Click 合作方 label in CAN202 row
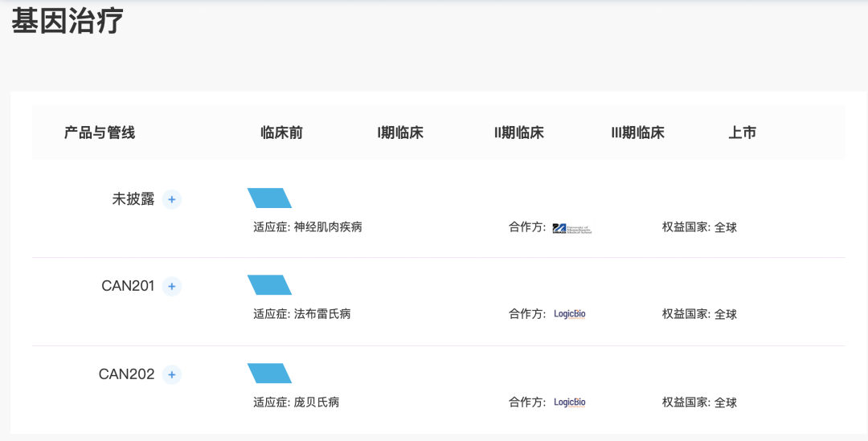The height and width of the screenshot is (441, 868). 527,402
